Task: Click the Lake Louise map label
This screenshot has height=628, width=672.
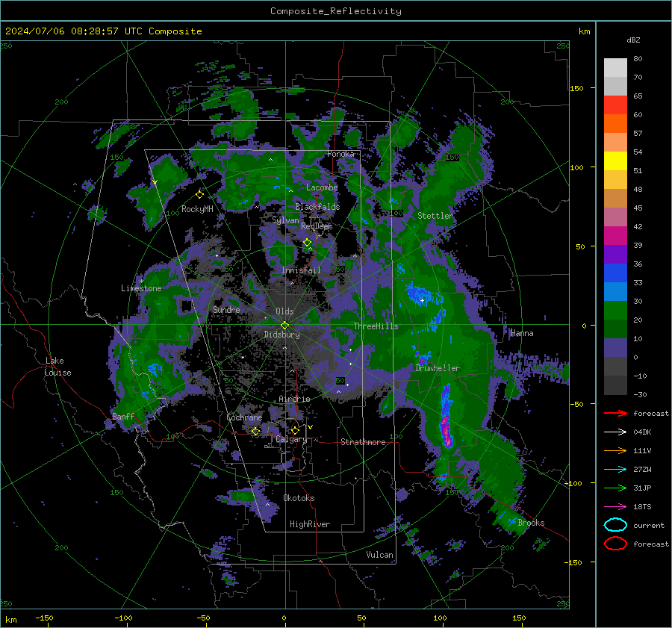Action: [57, 367]
